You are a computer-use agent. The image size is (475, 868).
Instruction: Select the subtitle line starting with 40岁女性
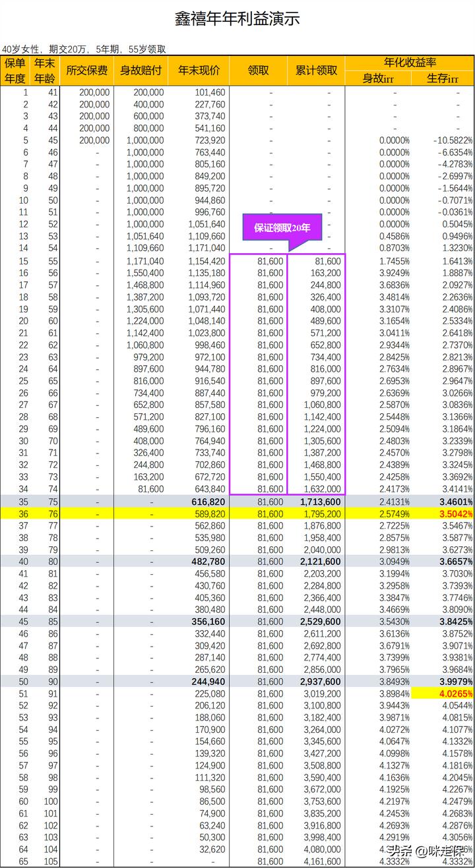point(84,49)
